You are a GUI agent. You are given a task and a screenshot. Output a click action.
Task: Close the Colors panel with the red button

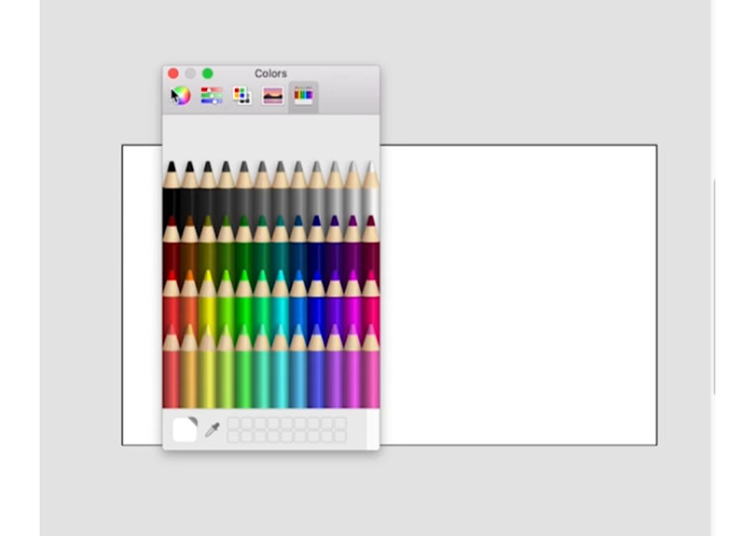coord(173,73)
